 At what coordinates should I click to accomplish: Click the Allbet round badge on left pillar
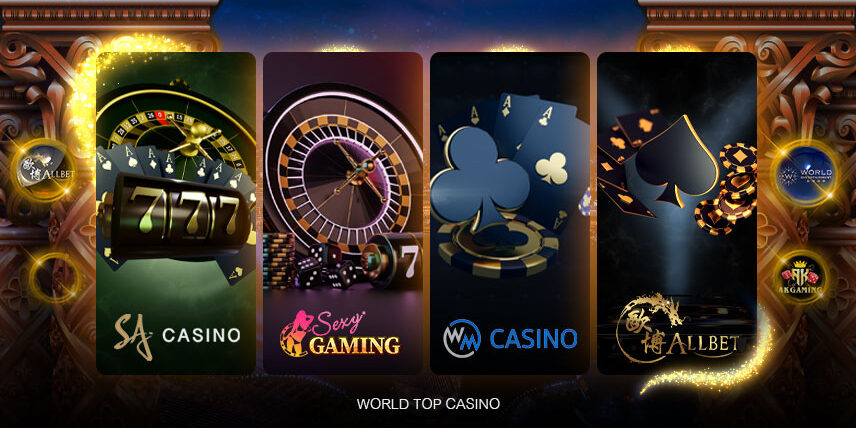45,170
